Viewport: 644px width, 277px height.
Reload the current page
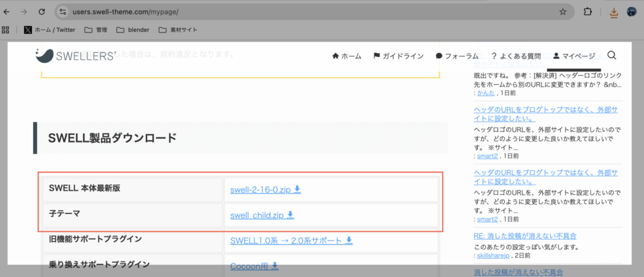pos(42,11)
